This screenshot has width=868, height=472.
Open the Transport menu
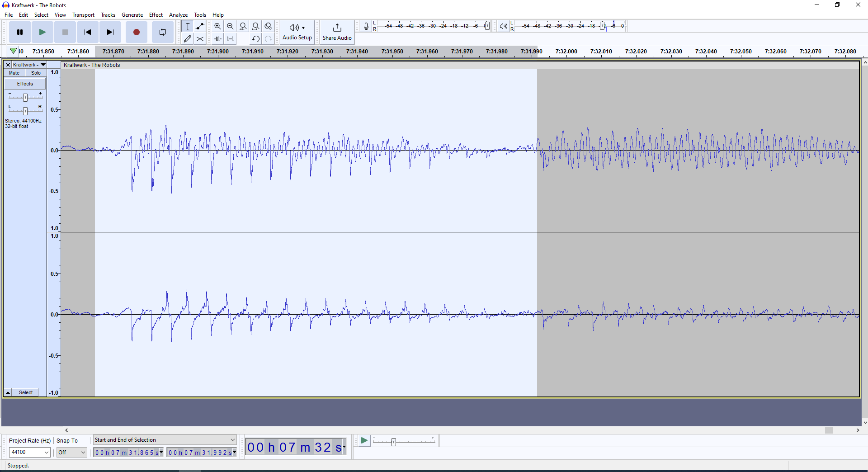pos(84,15)
